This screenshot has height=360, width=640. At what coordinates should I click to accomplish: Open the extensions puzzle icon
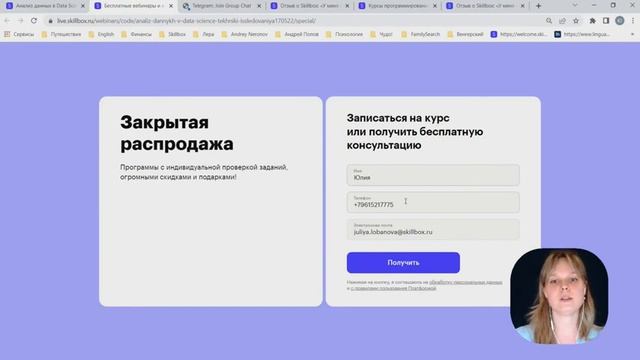pos(593,21)
